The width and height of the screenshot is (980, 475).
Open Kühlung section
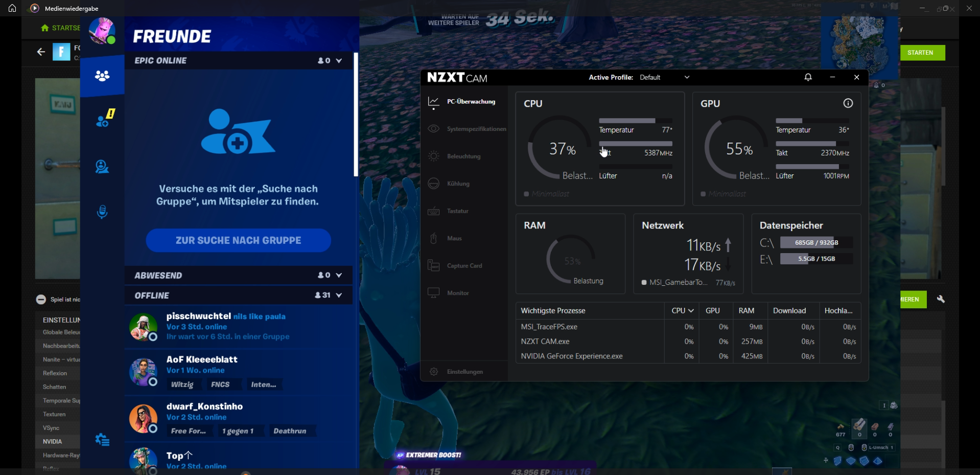tap(458, 184)
